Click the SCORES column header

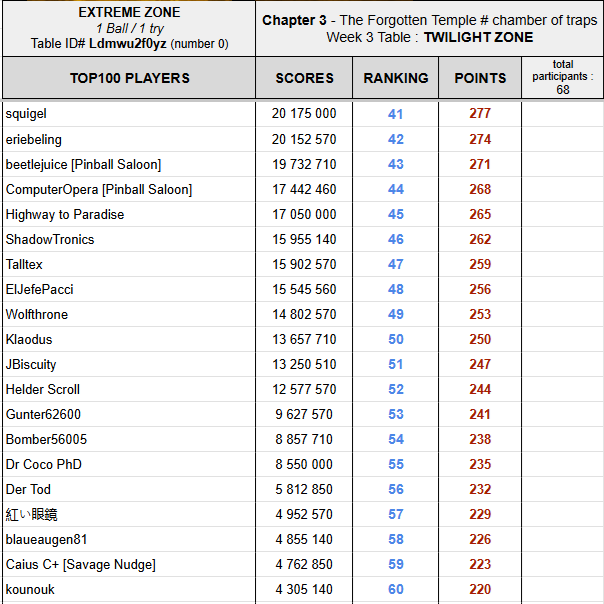tap(304, 78)
